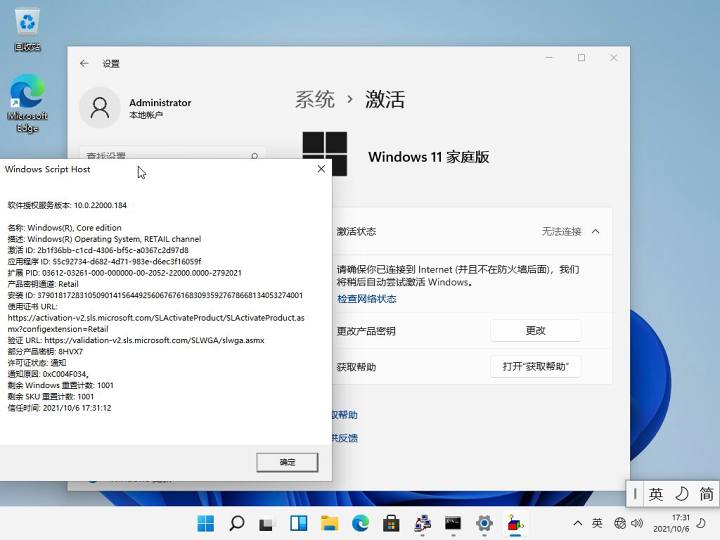
Task: Collapse the 激活状态 section chevron
Action: pos(596,231)
